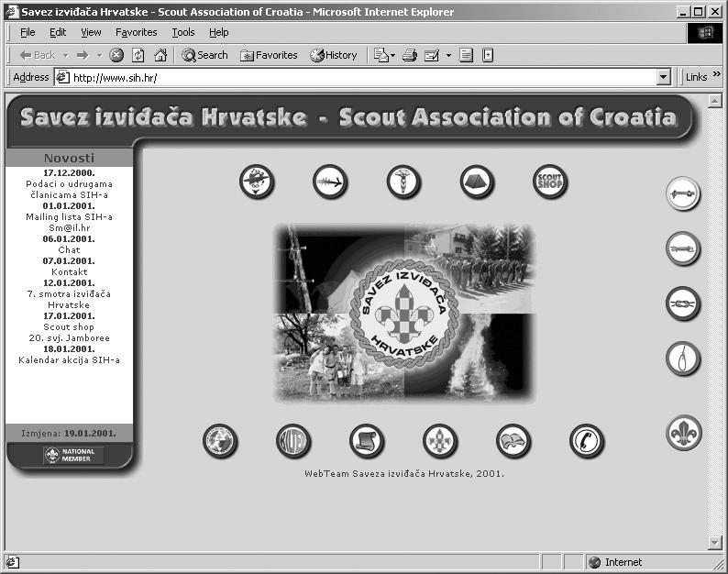
Task: Click the vertical scrollbar up arrow
Action: click(x=714, y=101)
